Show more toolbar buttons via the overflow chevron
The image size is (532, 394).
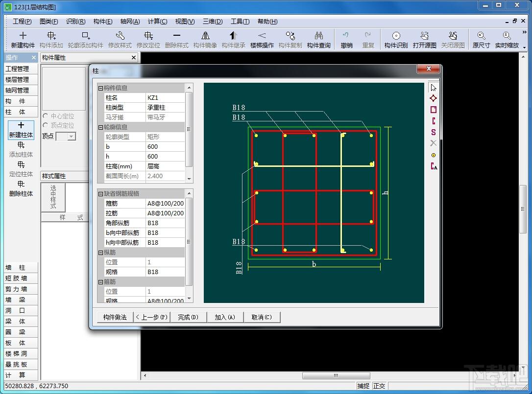(524, 32)
